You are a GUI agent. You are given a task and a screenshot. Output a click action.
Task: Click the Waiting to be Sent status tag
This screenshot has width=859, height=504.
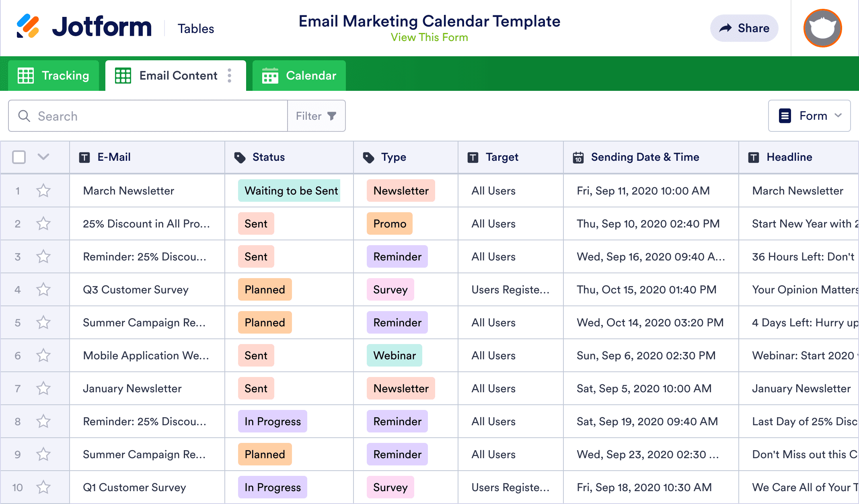(291, 191)
